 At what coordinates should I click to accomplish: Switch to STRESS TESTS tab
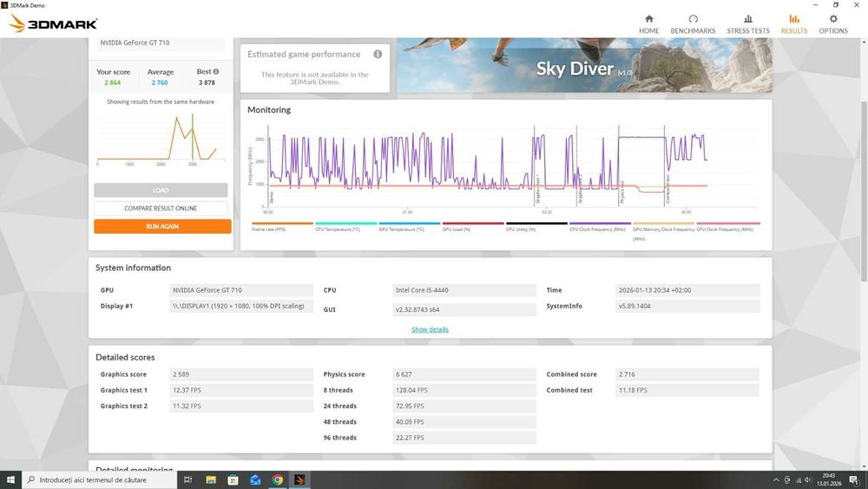(748, 24)
